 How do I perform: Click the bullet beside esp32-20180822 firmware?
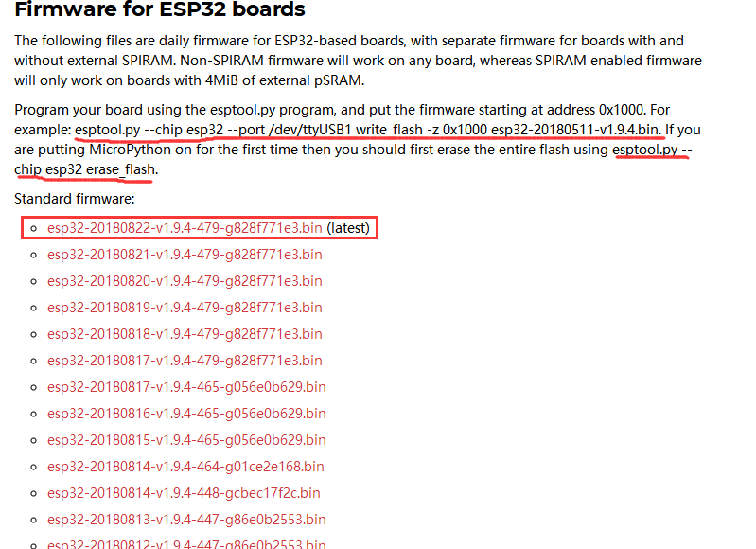tap(33, 228)
